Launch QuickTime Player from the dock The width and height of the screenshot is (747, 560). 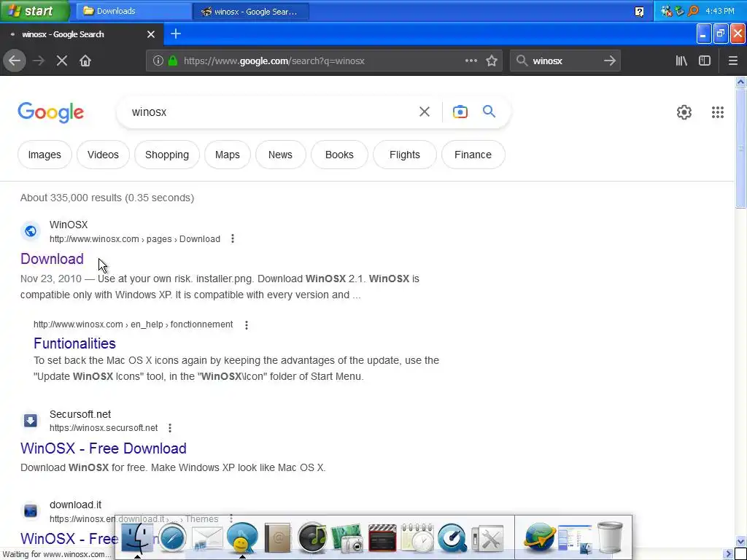(x=452, y=539)
